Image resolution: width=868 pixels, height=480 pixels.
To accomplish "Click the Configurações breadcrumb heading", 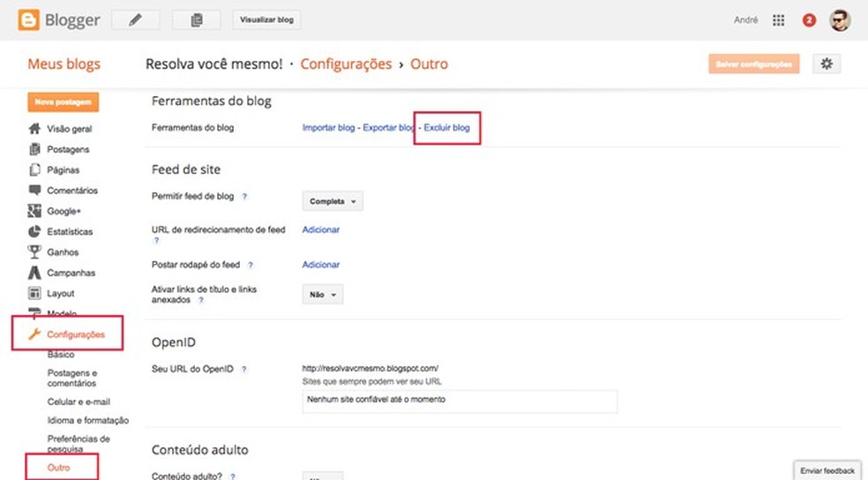I will coord(346,64).
